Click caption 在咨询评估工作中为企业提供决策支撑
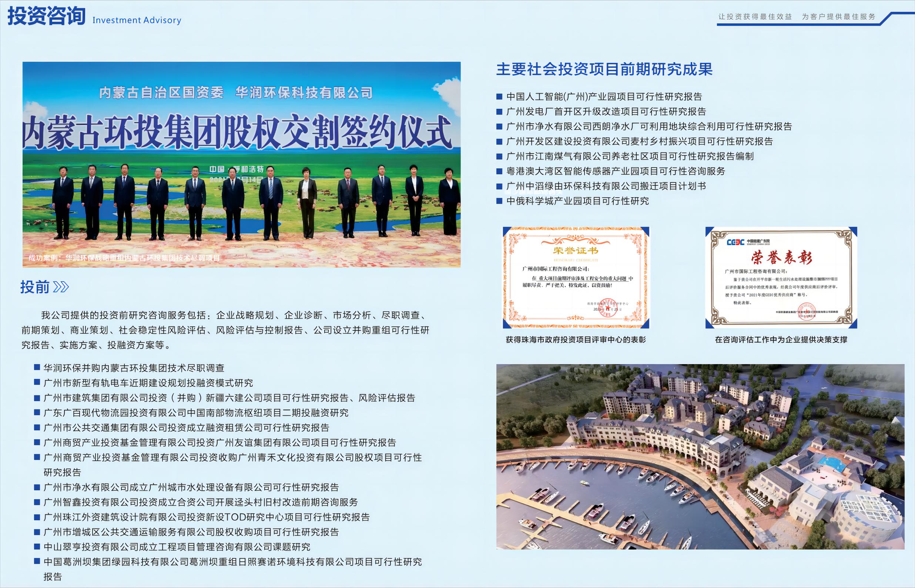 tap(781, 339)
